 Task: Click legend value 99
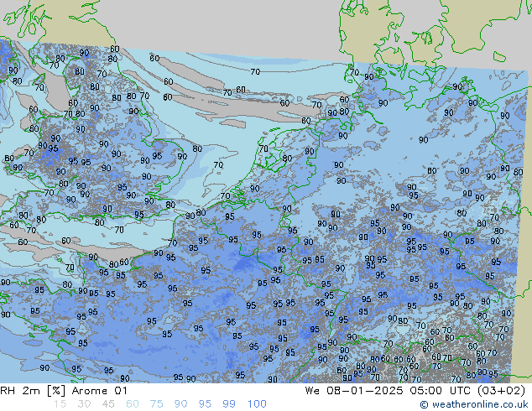tap(229, 404)
